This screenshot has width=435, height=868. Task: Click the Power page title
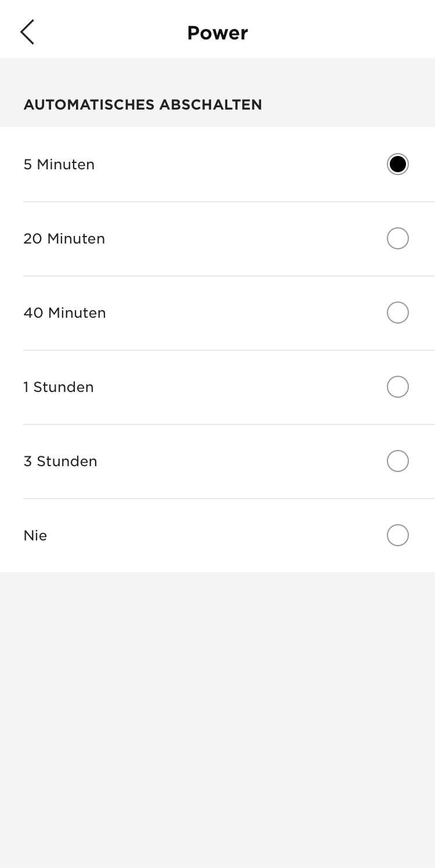click(x=217, y=33)
